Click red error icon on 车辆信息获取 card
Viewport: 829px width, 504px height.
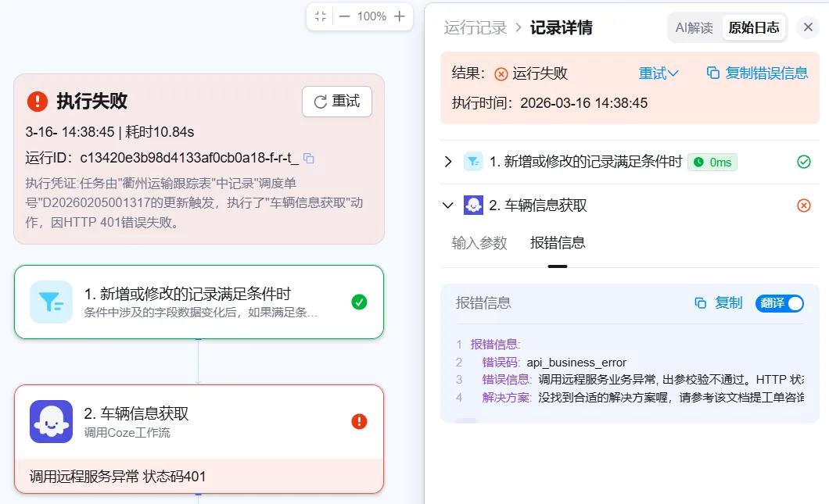click(359, 422)
